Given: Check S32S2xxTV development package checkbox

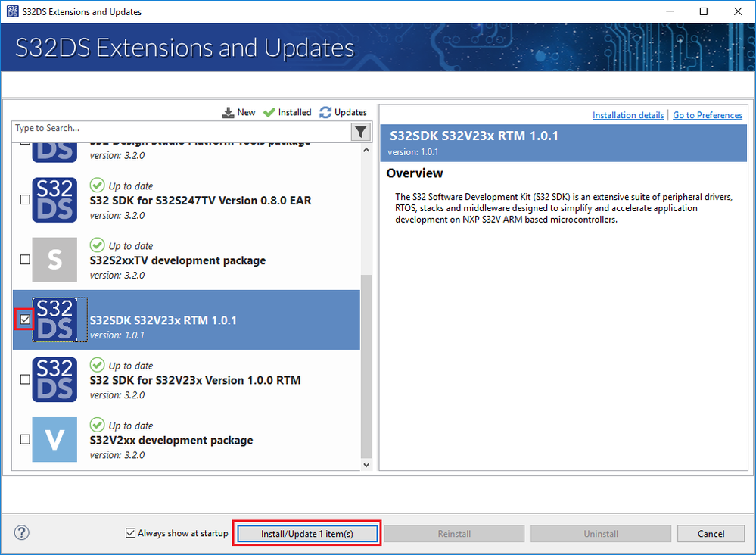Looking at the screenshot, I should pyautogui.click(x=25, y=260).
